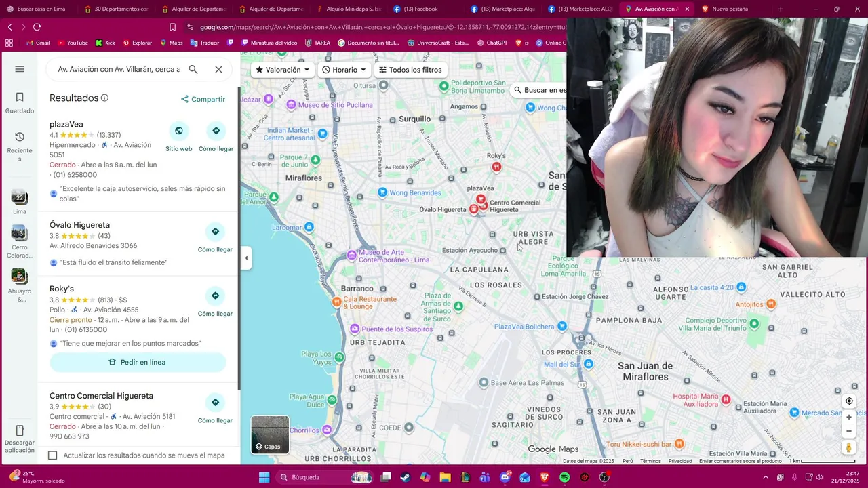Open plazaVea Sitio web globe icon
The image size is (868, 488).
click(178, 131)
